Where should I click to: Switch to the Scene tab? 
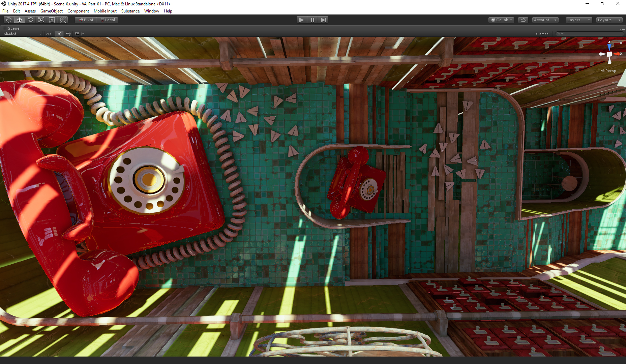11,28
